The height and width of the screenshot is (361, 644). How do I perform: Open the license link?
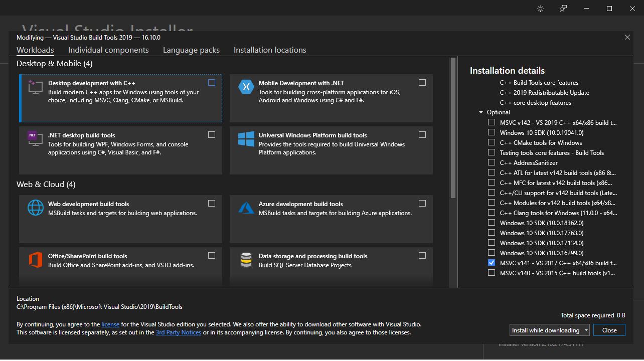pyautogui.click(x=110, y=324)
